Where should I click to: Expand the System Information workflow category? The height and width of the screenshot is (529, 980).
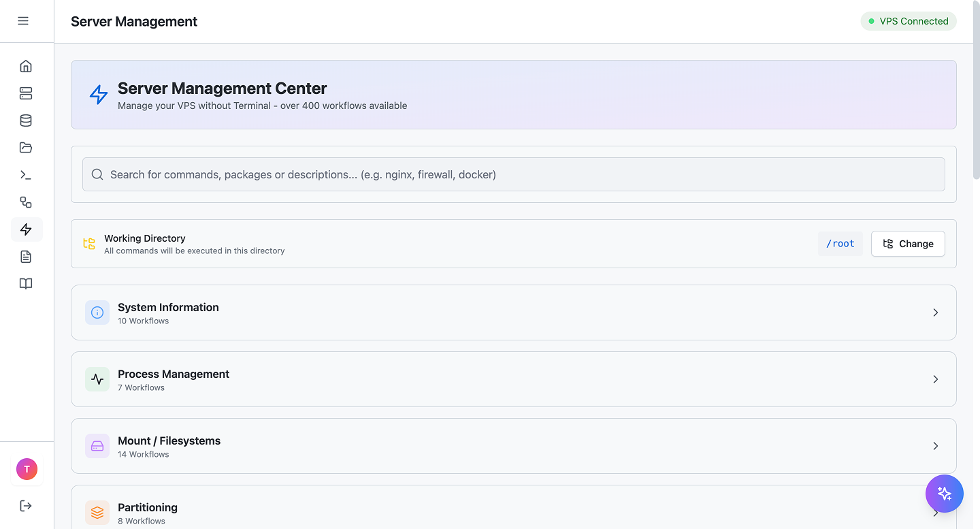(513, 312)
